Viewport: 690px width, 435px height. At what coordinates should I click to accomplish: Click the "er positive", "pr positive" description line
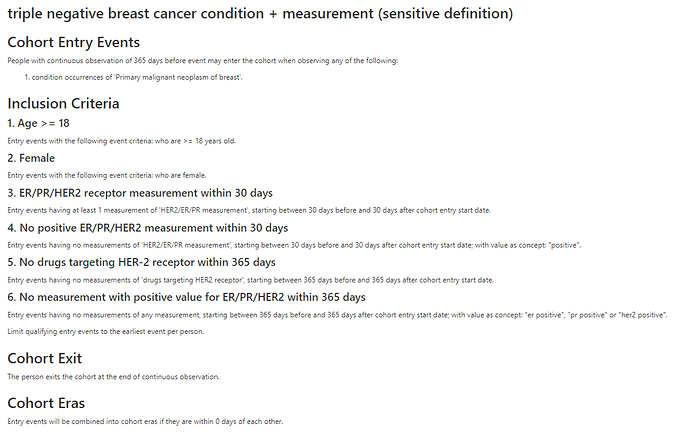coord(338,315)
